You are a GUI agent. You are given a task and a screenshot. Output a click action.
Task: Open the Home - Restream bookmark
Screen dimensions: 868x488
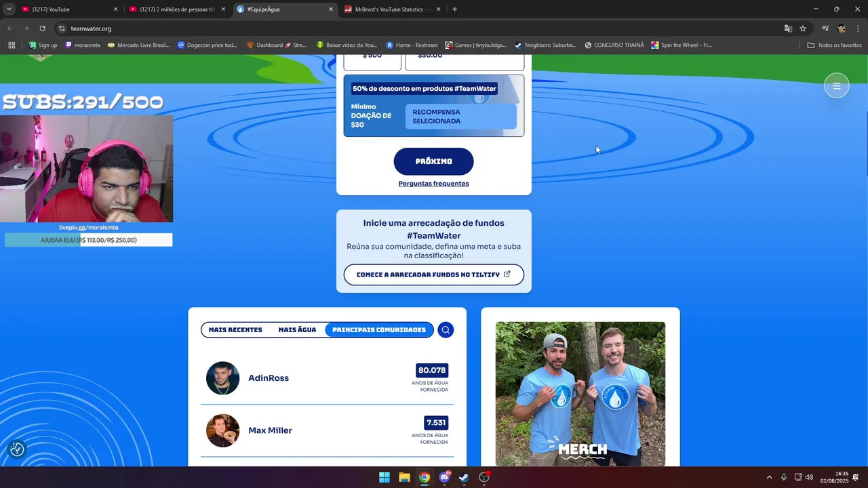(x=412, y=45)
